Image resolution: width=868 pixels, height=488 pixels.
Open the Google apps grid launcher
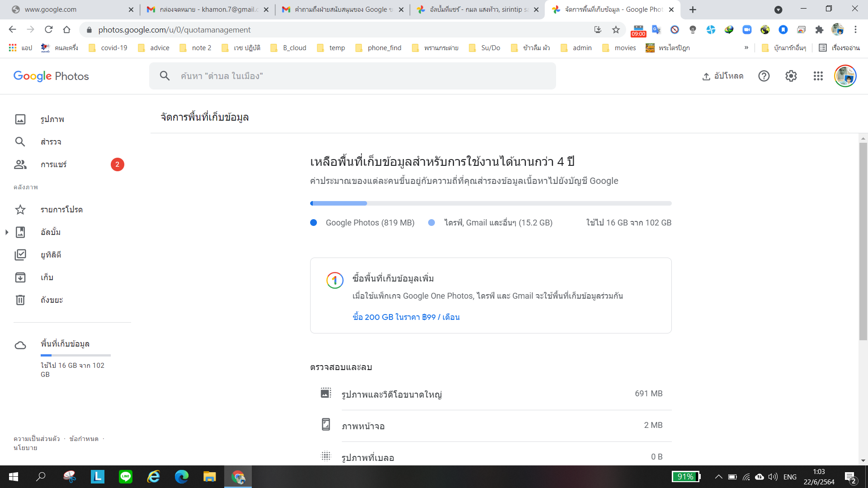[818, 76]
